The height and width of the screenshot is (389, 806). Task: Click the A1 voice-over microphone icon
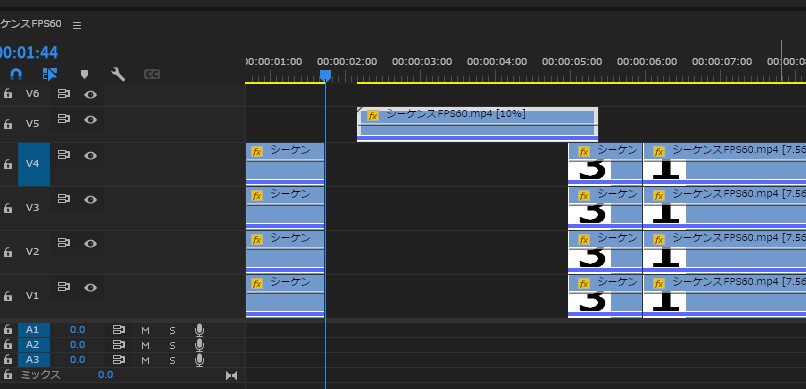[x=199, y=330]
